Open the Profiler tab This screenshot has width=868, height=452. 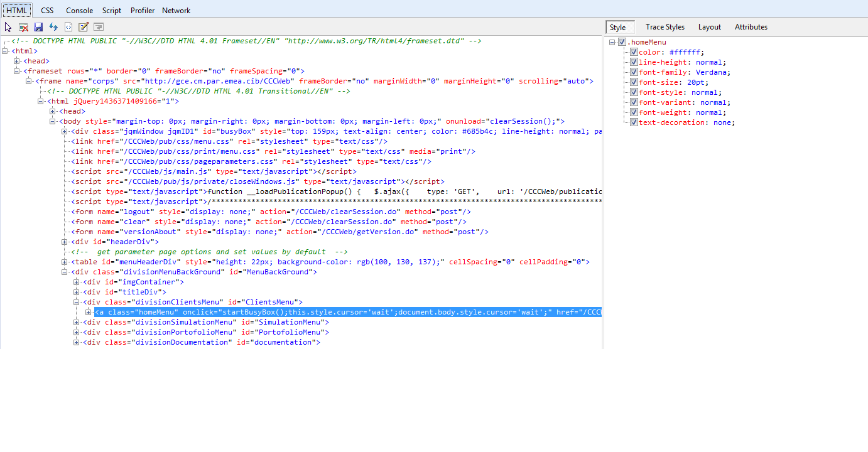coord(143,10)
